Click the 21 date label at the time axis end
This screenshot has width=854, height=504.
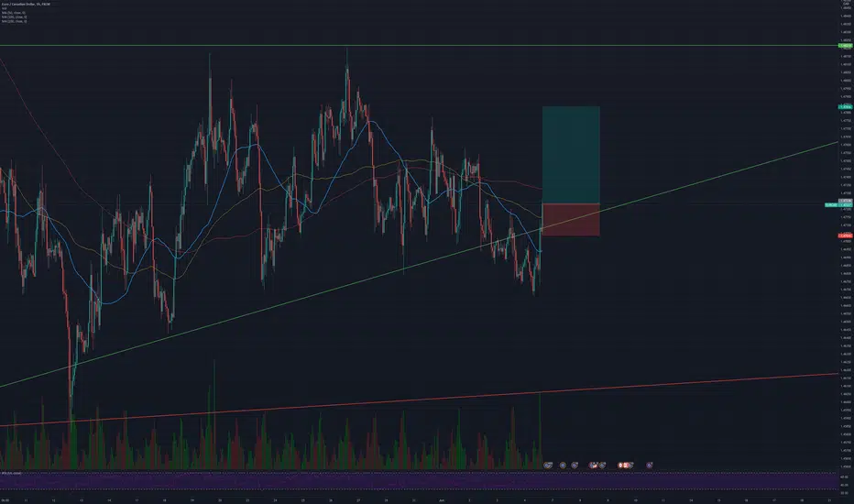pos(829,499)
